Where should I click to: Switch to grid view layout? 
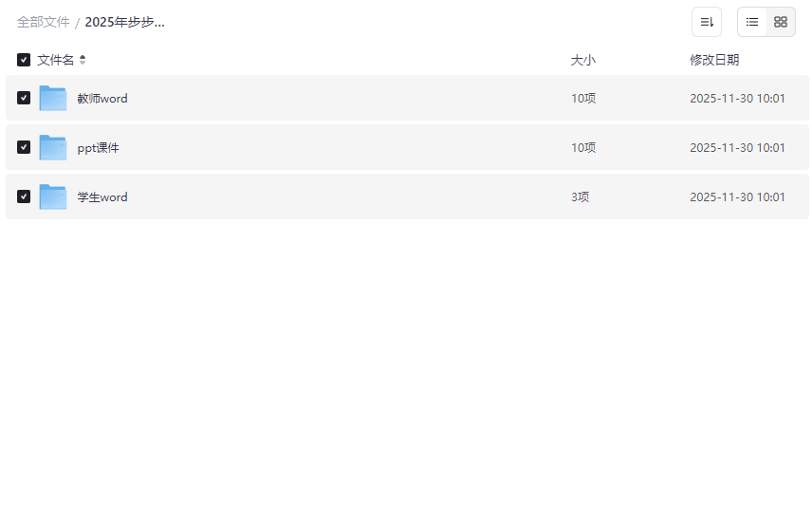(781, 22)
